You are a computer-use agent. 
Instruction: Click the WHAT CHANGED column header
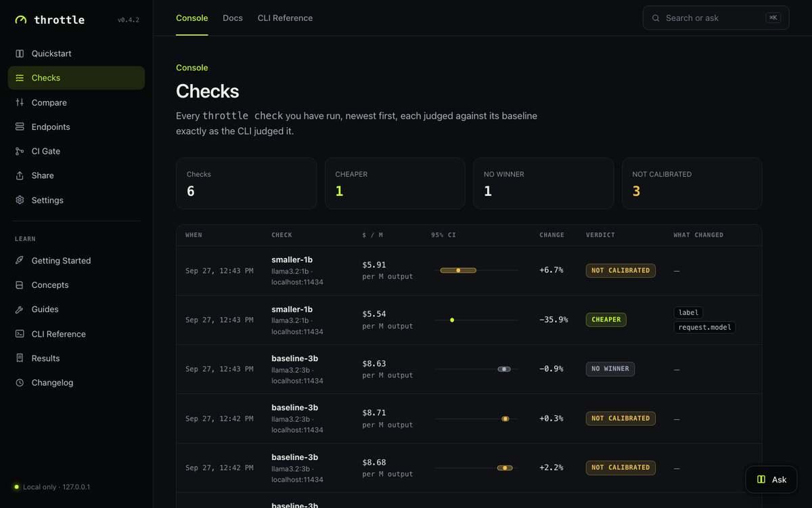point(698,235)
